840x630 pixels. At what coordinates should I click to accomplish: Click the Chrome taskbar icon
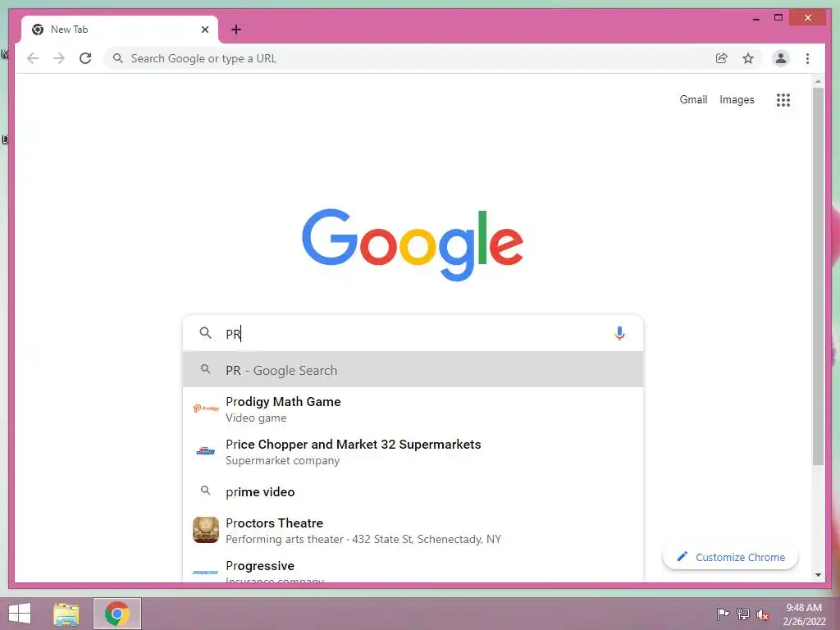116,614
